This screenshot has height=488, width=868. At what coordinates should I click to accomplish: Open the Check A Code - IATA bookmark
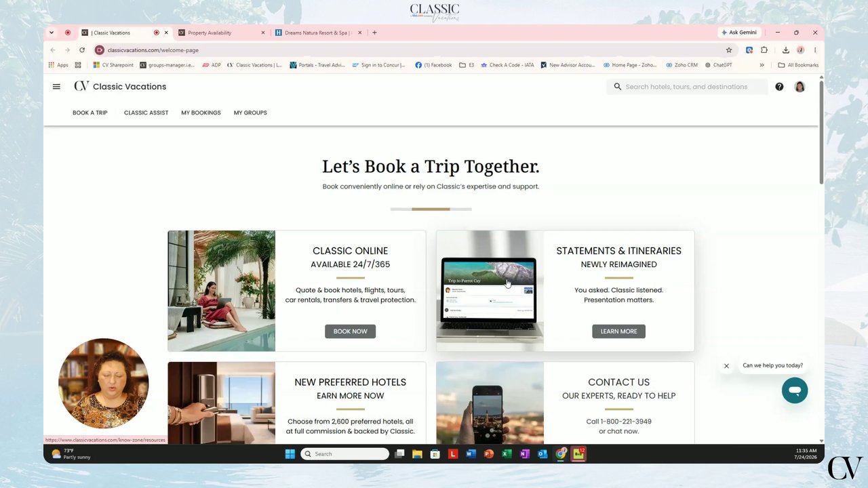(x=507, y=65)
